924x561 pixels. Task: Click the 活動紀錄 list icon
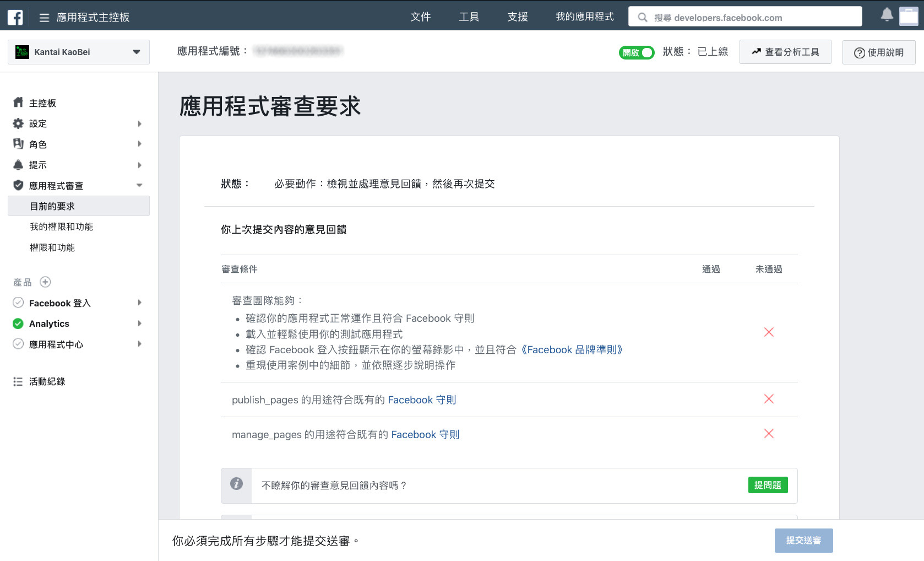[x=18, y=381]
